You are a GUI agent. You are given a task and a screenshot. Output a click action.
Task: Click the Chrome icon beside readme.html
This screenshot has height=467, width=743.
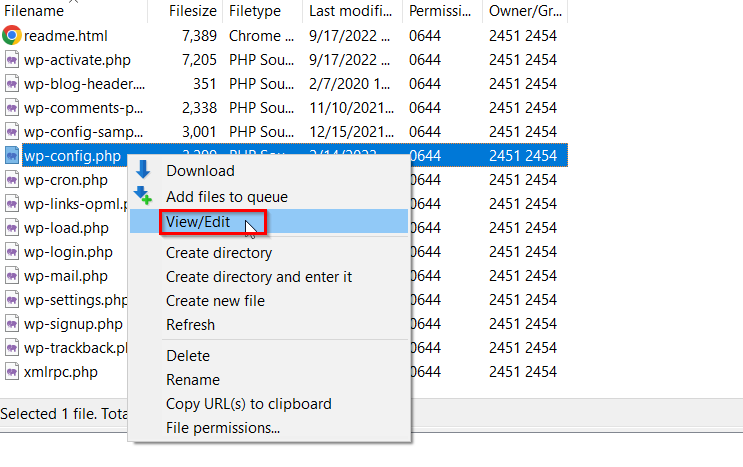12,36
